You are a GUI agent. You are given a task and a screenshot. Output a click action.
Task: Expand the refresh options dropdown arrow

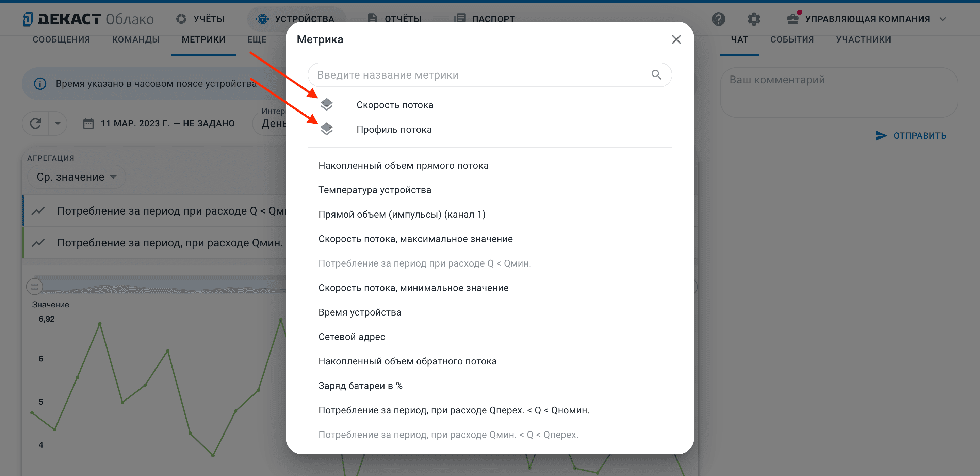[58, 123]
